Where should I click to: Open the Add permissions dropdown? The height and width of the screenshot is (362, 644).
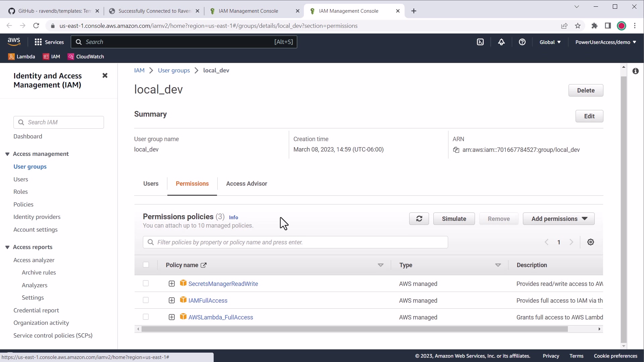(x=559, y=219)
